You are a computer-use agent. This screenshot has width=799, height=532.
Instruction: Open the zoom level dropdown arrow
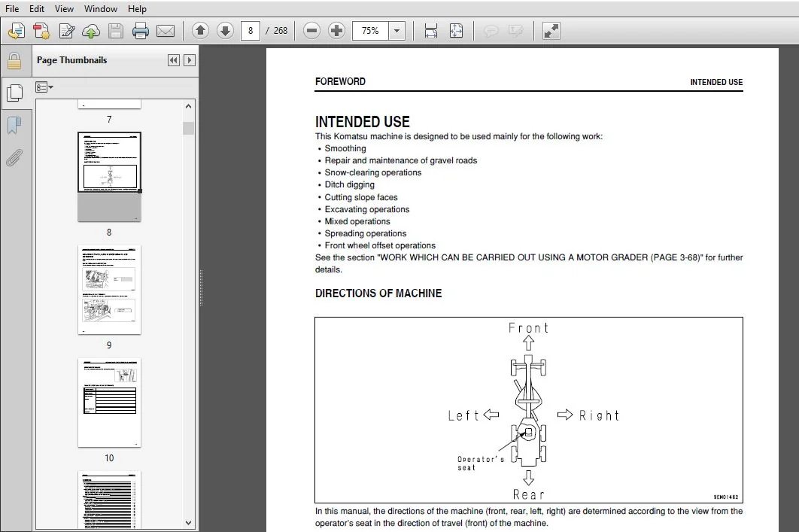click(397, 31)
